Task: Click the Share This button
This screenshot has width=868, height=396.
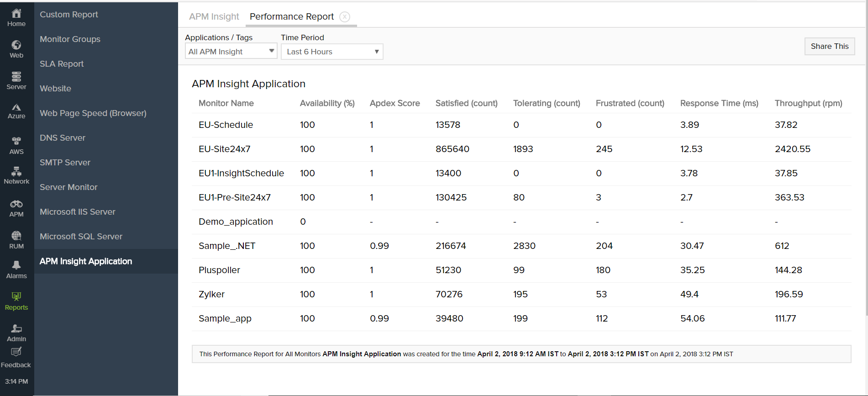Action: pyautogui.click(x=829, y=46)
